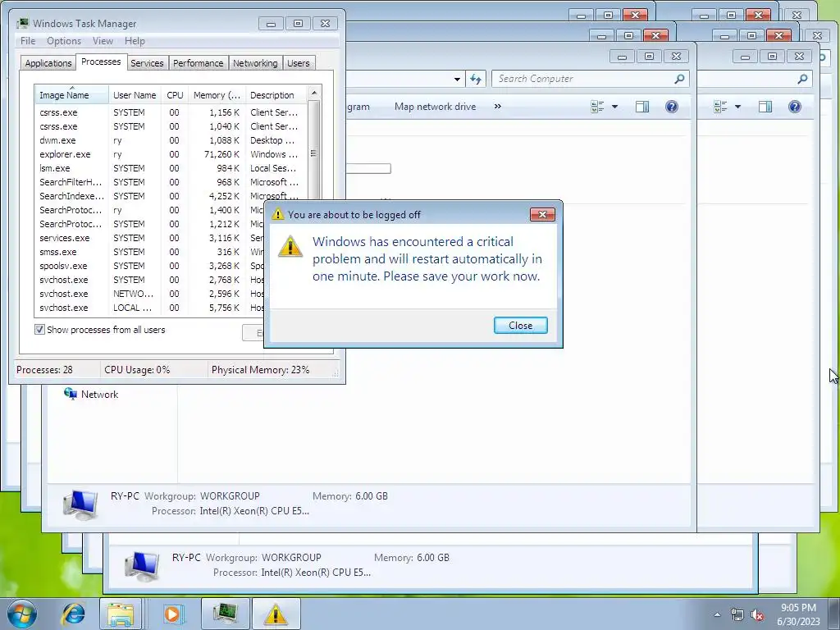Image resolution: width=840 pixels, height=630 pixels.
Task: Select svchost.exe row run by LOCAL
Action: click(150, 308)
